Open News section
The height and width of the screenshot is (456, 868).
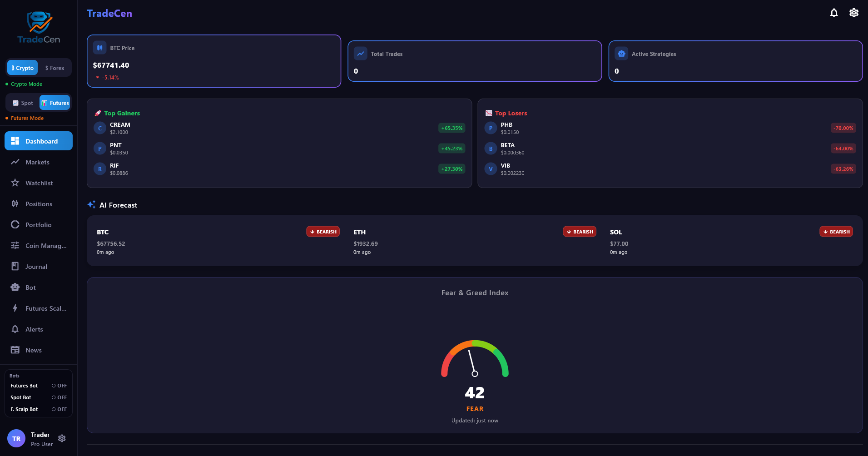39,350
